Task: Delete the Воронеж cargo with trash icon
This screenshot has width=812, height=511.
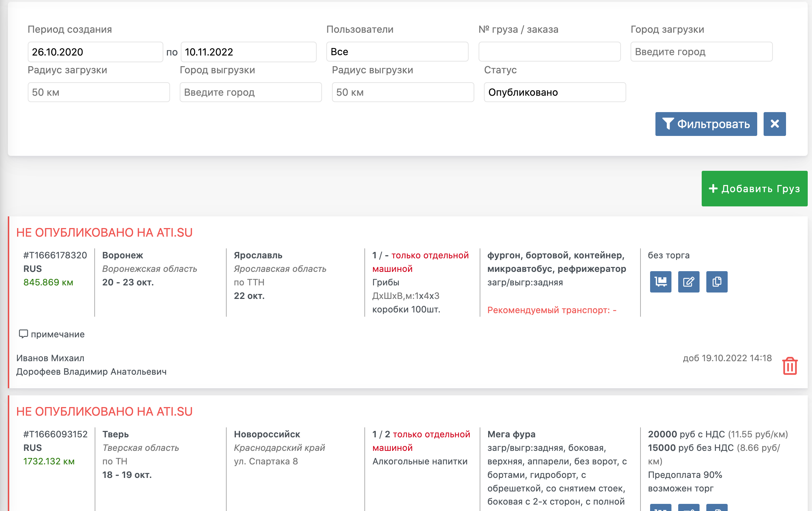Action: tap(790, 366)
